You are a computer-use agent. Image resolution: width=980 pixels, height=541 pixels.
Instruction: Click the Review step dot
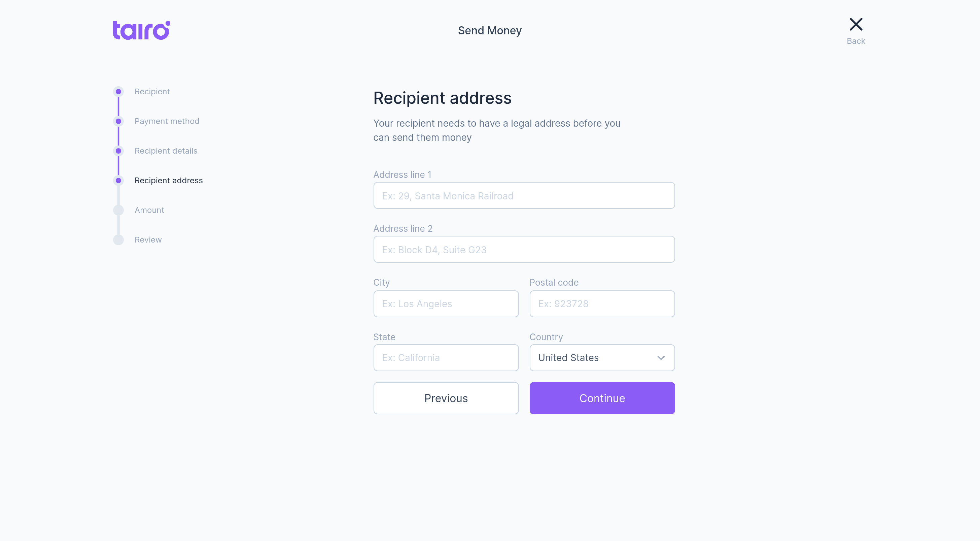point(118,240)
